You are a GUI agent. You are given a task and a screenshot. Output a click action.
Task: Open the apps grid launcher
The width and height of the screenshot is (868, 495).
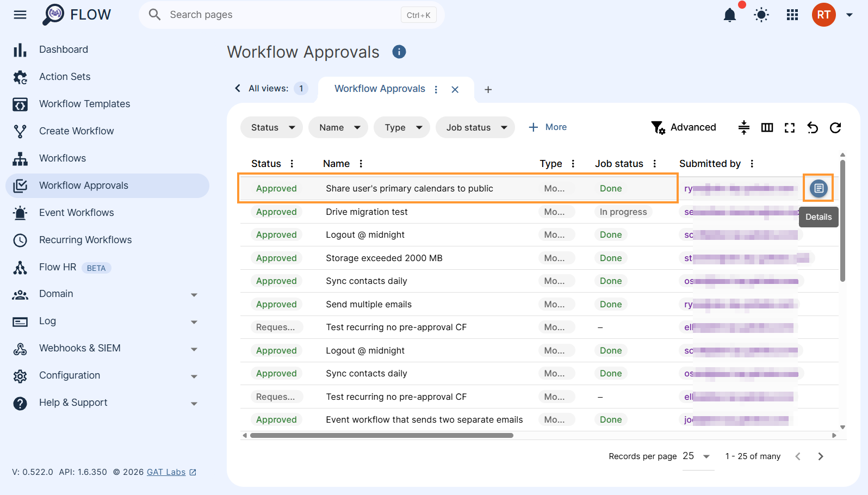(792, 15)
